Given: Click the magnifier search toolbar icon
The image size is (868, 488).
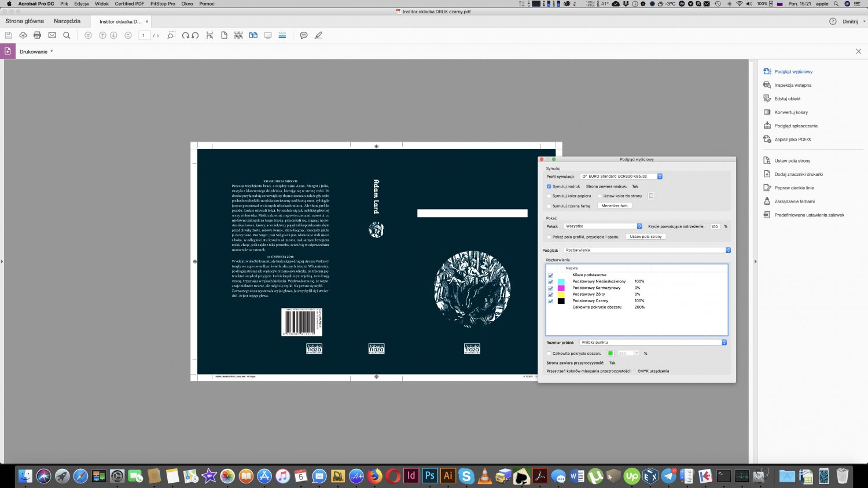Looking at the screenshot, I should point(67,35).
